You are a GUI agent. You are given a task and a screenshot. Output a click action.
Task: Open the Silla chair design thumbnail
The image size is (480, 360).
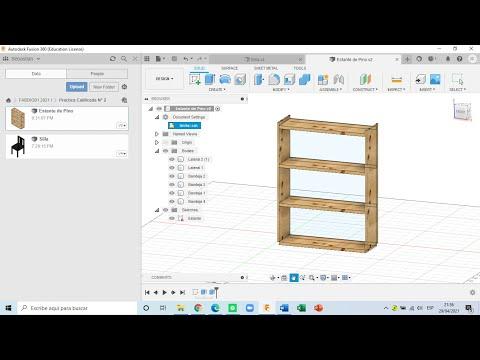(x=18, y=146)
